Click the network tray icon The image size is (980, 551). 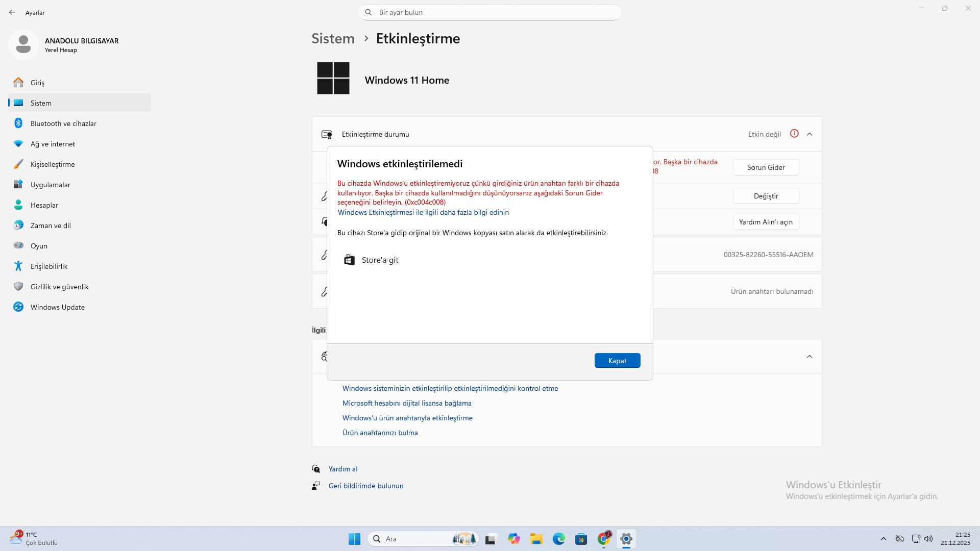point(916,539)
